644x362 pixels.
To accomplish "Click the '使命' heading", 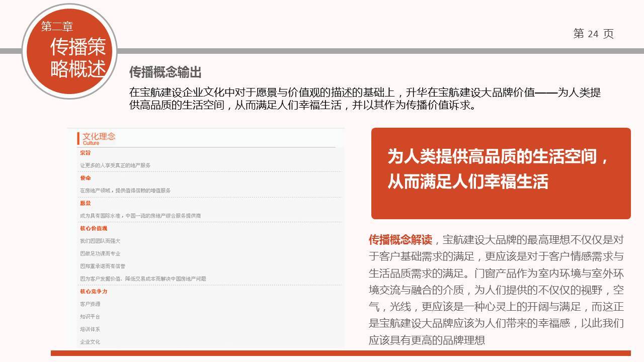I will [85, 178].
